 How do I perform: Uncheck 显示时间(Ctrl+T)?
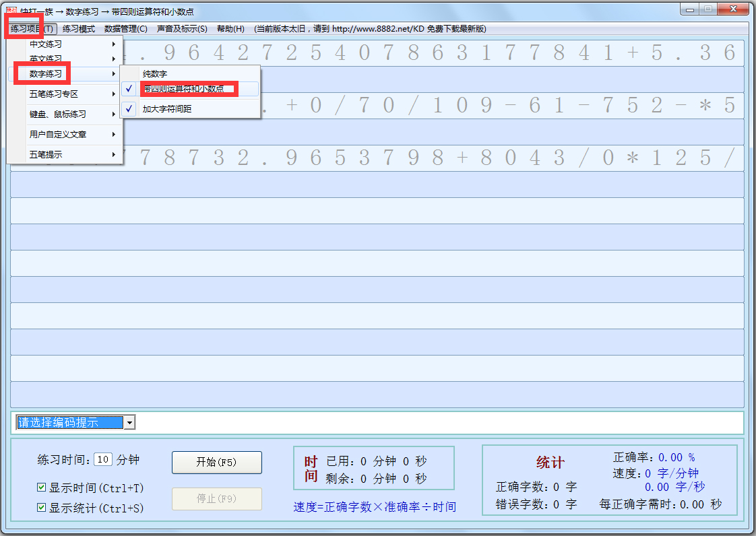(x=42, y=487)
